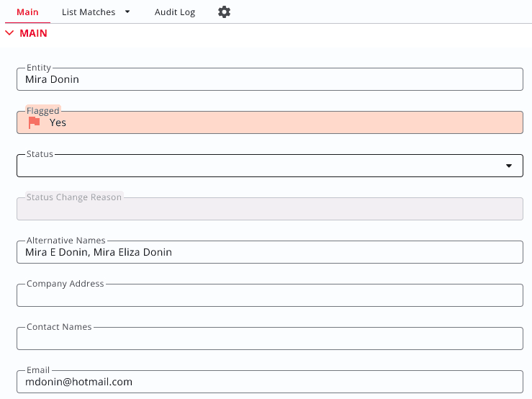Viewport: 532px width, 399px height.
Task: Click the Flagged field showing Yes
Action: 270,122
